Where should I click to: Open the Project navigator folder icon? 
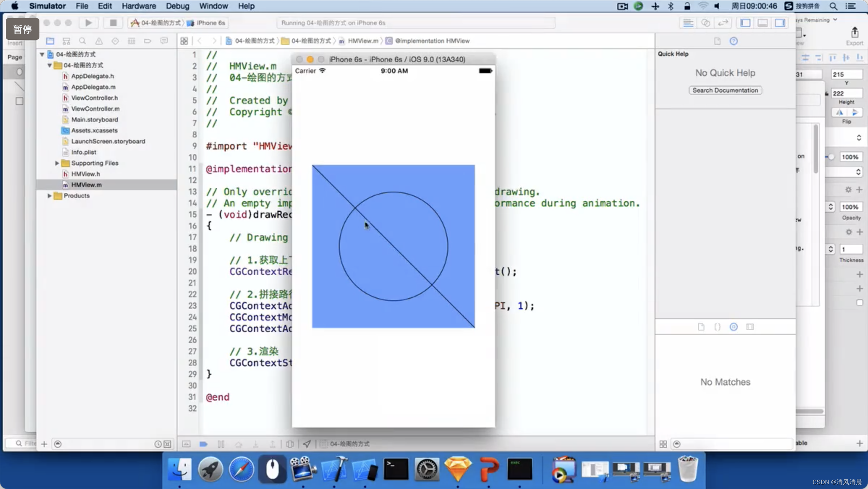[x=50, y=41]
